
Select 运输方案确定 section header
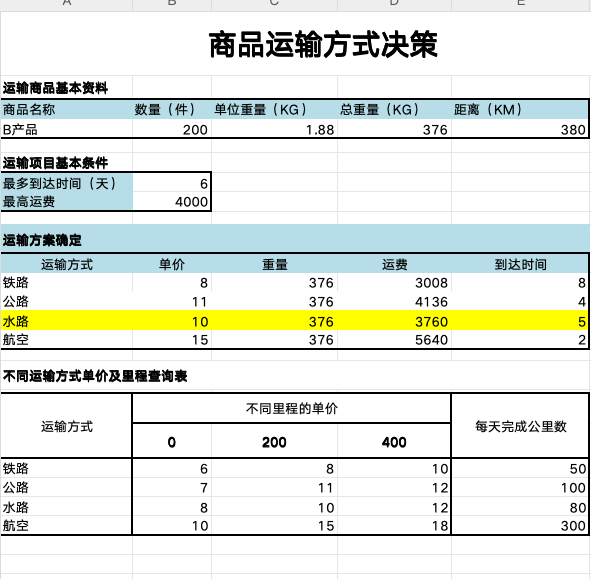(295, 239)
